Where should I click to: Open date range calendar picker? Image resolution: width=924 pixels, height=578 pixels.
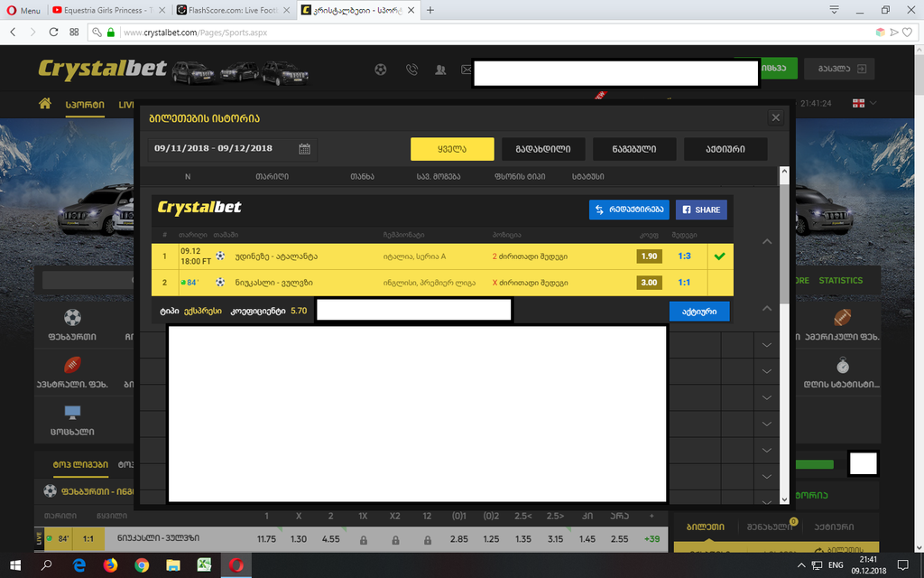click(304, 149)
